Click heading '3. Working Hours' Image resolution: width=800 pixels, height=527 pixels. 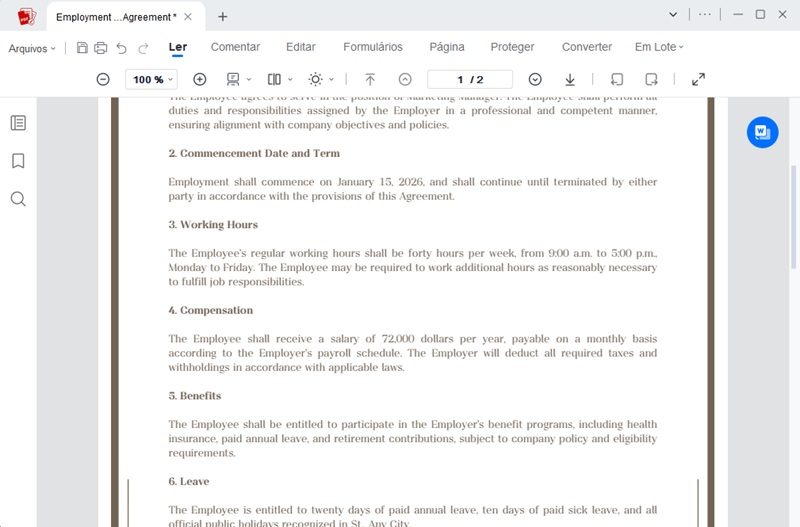[x=213, y=225]
